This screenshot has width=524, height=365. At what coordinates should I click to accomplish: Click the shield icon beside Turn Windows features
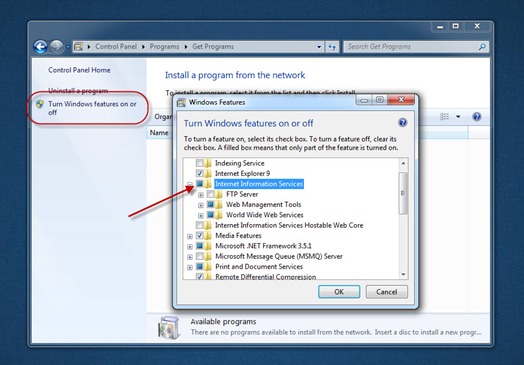[x=40, y=104]
